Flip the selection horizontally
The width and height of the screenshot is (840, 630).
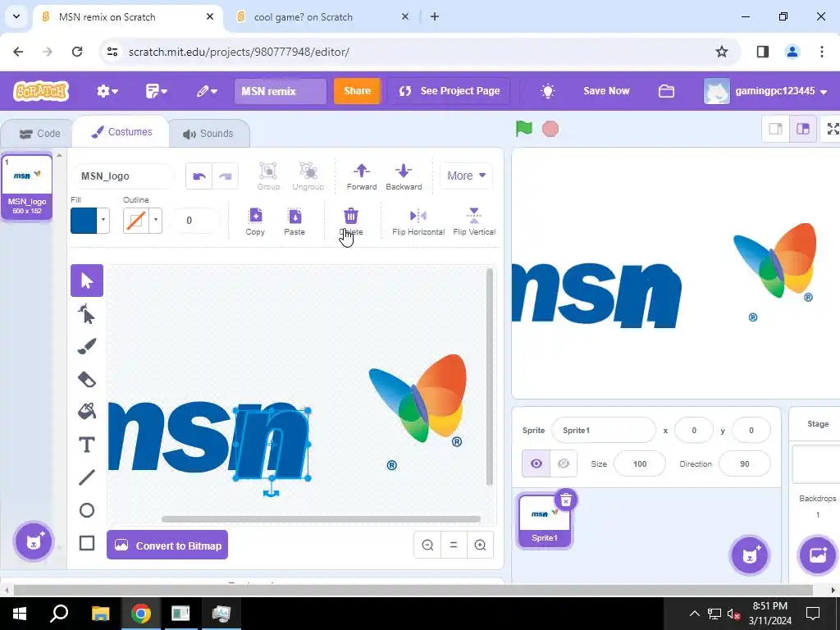[x=418, y=221]
